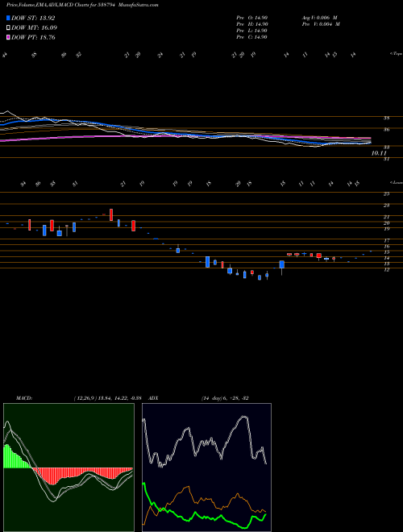Click the ADX (14 day) values text

pos(225,398)
